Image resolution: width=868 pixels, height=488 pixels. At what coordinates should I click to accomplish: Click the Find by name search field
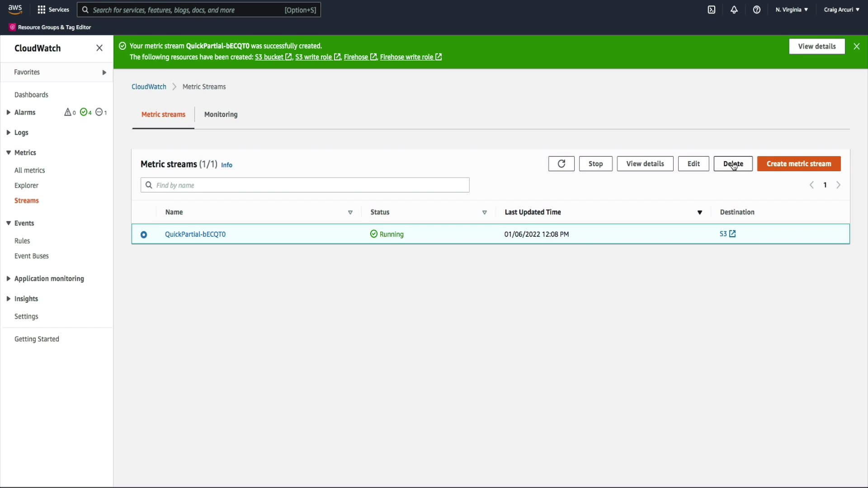(x=305, y=185)
